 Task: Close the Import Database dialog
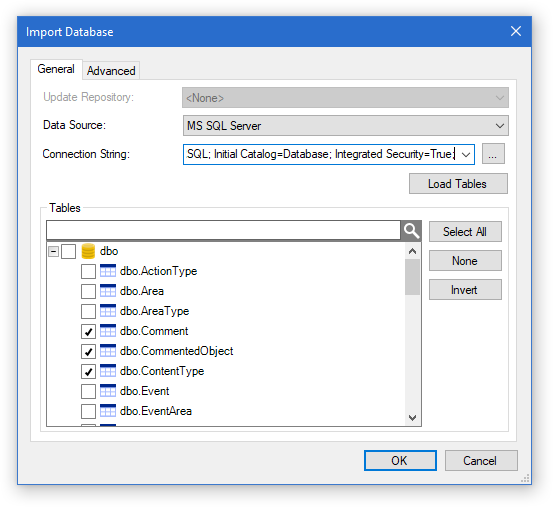point(516,31)
